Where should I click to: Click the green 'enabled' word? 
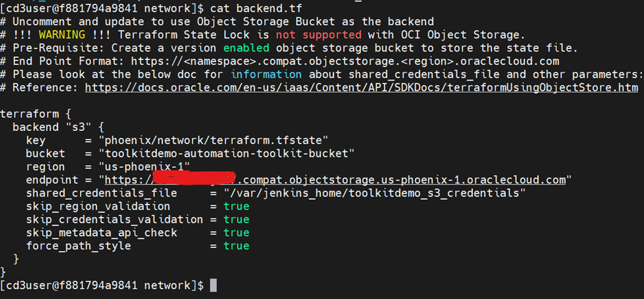point(246,48)
